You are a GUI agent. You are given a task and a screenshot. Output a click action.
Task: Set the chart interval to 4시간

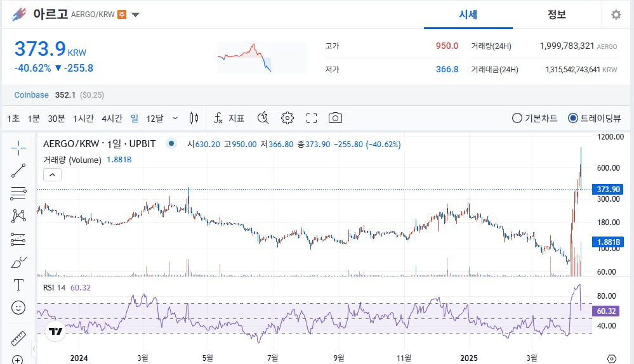[112, 118]
